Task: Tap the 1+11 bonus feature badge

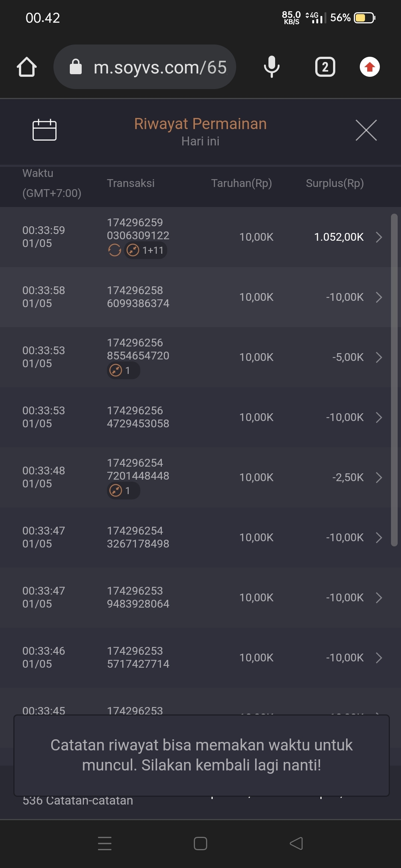Action: click(146, 250)
